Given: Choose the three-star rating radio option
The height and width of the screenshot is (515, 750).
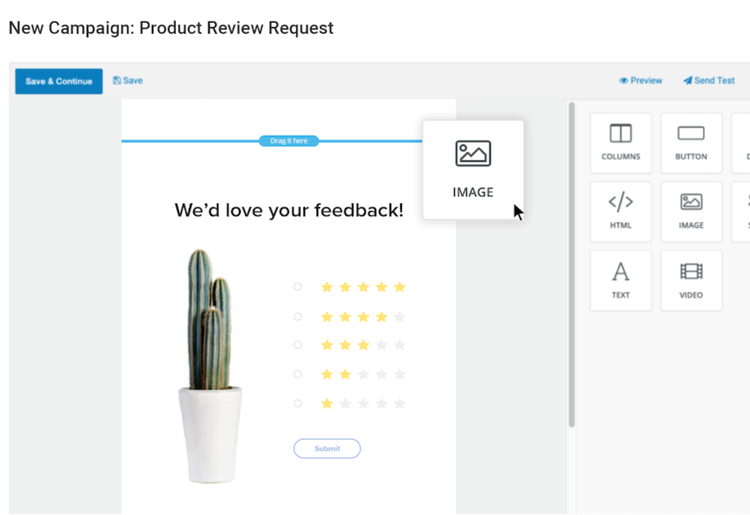Looking at the screenshot, I should 298,345.
